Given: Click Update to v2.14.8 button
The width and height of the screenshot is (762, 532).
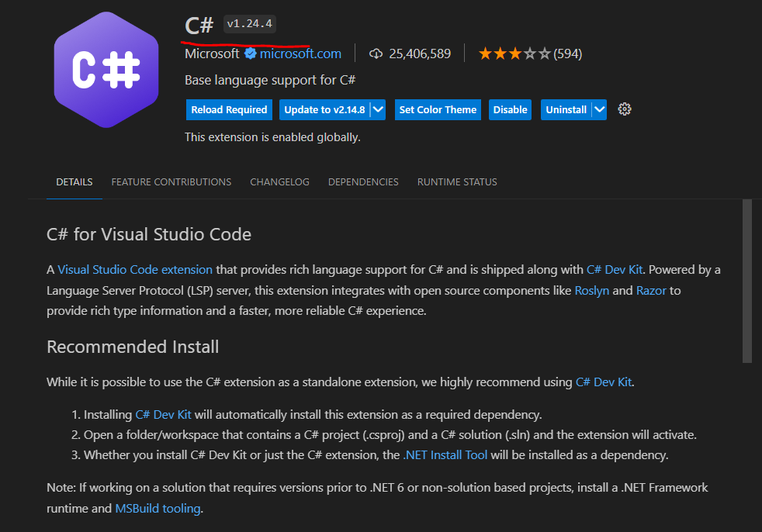Looking at the screenshot, I should (x=324, y=109).
